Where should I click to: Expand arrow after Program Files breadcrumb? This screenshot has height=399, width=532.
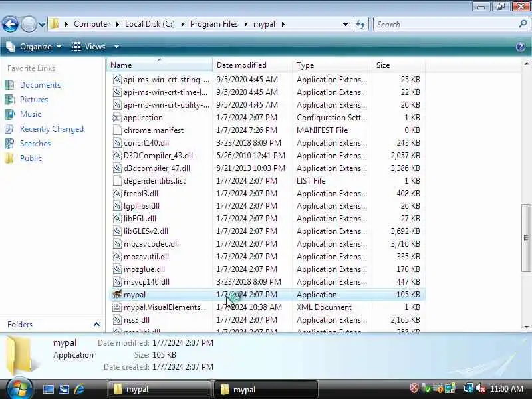[245, 24]
